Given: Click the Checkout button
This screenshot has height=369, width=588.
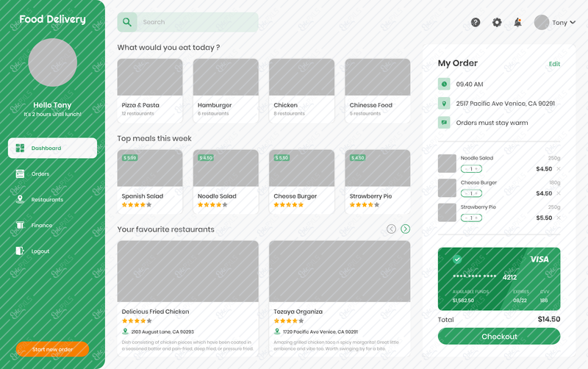Looking at the screenshot, I should point(499,337).
